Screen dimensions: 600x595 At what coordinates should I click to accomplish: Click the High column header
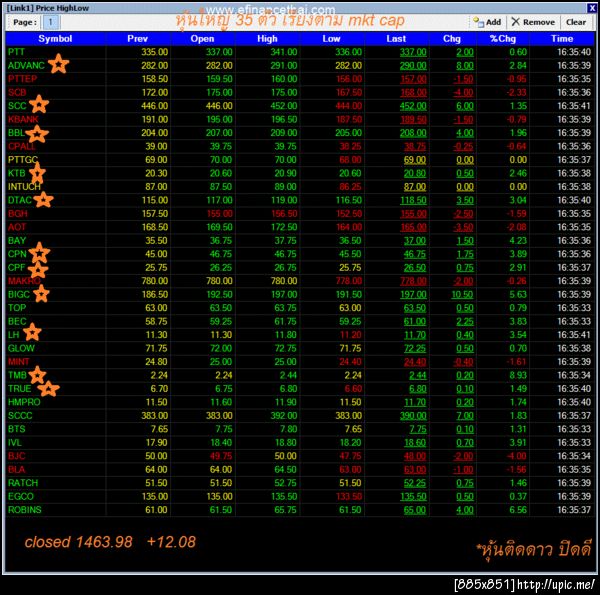pos(267,39)
